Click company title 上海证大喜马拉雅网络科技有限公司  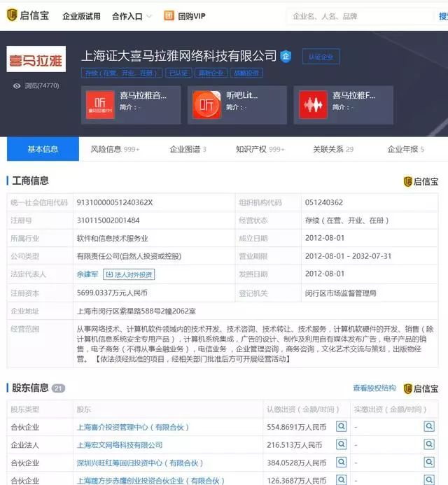click(x=178, y=56)
